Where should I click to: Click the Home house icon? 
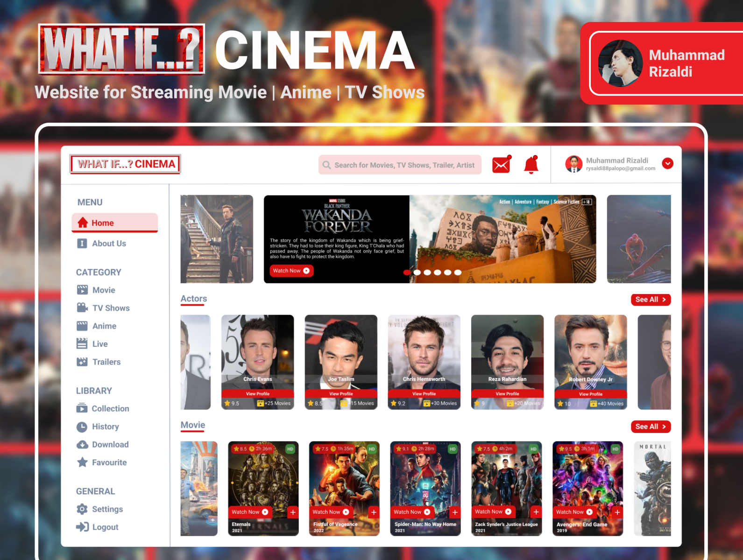pyautogui.click(x=83, y=223)
